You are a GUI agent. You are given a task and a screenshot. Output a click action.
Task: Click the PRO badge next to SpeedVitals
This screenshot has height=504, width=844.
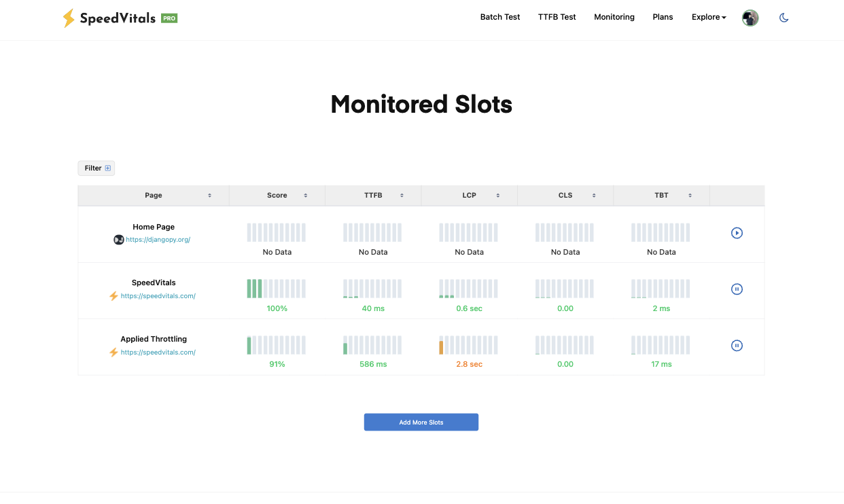click(169, 18)
